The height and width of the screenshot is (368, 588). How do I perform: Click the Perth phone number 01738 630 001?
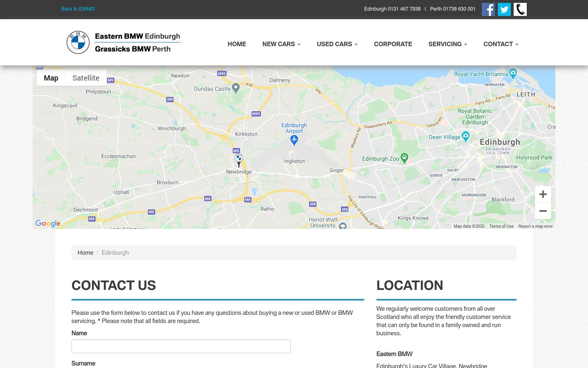click(459, 9)
